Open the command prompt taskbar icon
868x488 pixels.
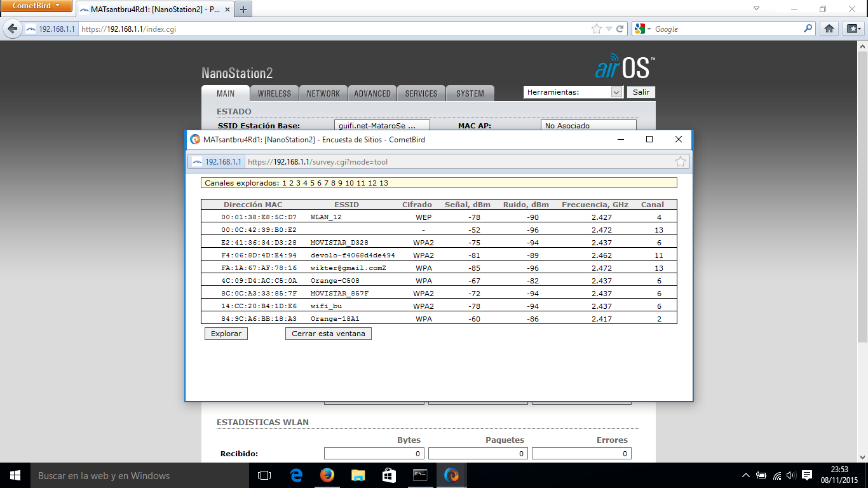pos(420,475)
